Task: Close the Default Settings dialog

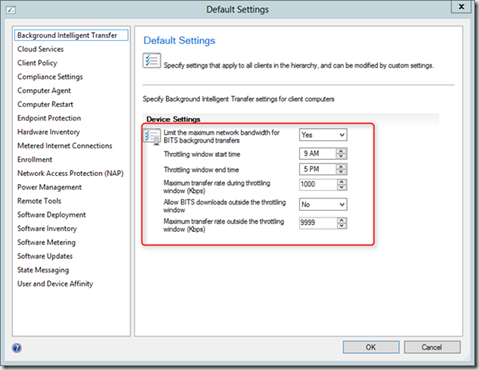Action: (461, 7)
